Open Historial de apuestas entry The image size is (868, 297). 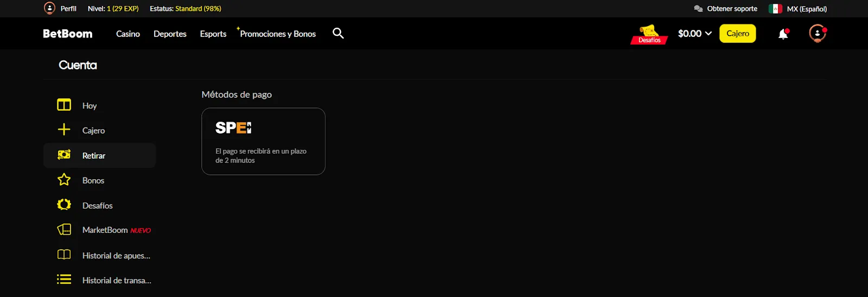coord(99,255)
